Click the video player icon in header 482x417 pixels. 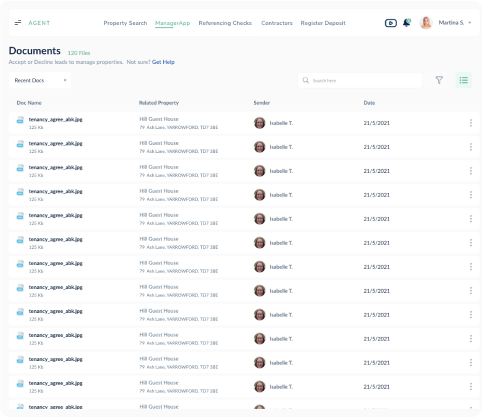point(391,23)
